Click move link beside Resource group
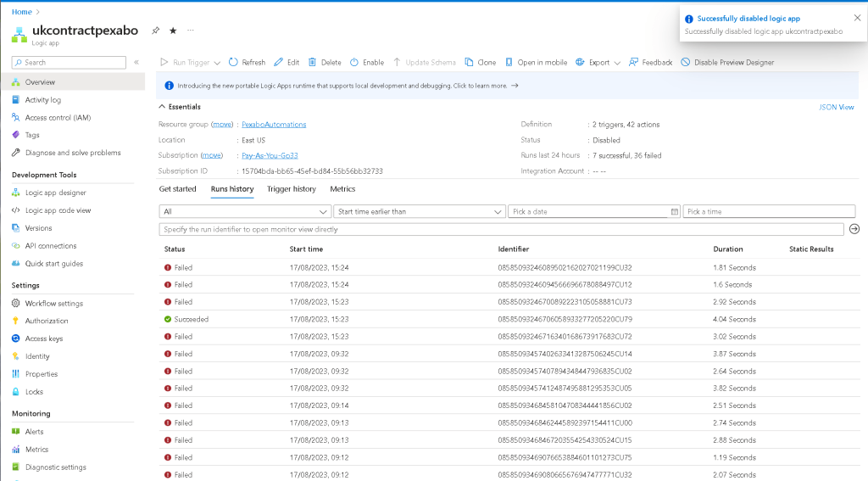The height and width of the screenshot is (481, 868). (x=222, y=125)
